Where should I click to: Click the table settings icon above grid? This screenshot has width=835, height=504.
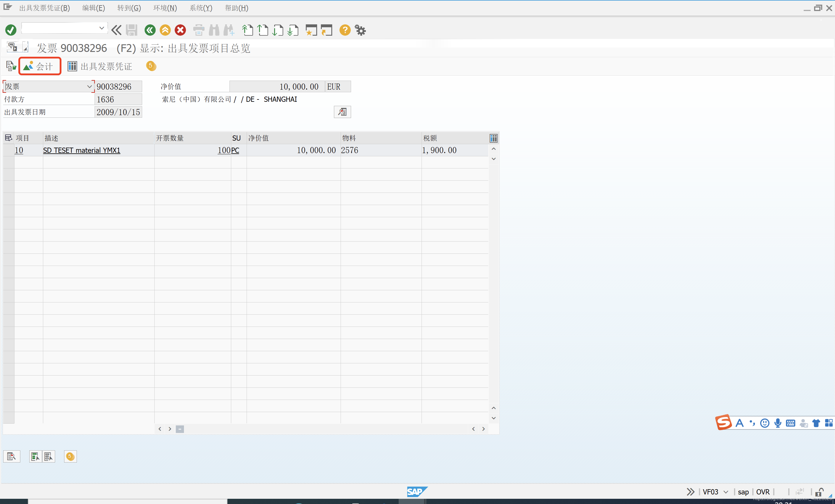494,138
